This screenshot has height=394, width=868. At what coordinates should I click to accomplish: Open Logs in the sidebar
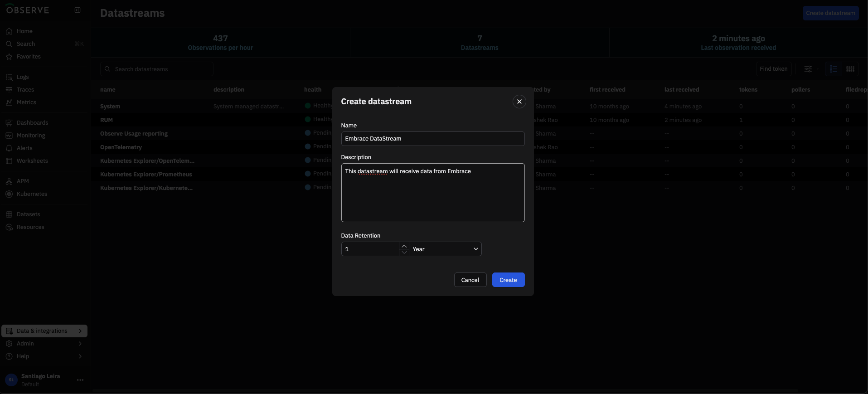[x=23, y=77]
